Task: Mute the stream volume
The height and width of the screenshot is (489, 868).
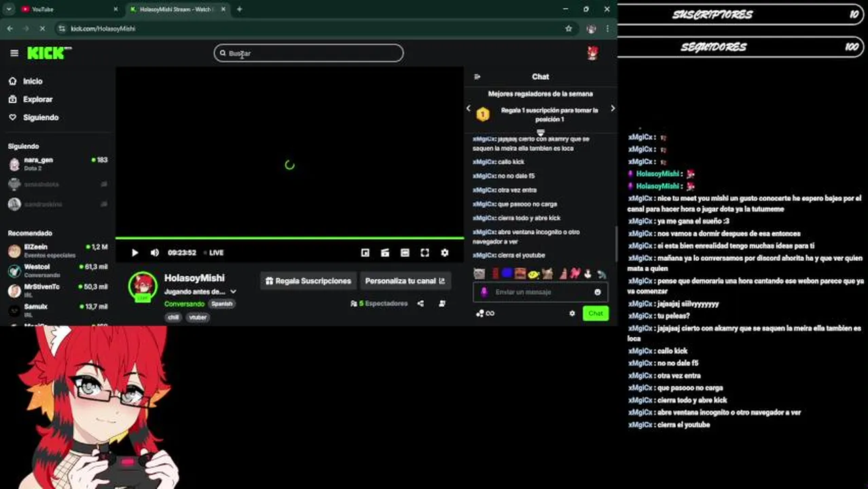Action: (x=154, y=253)
